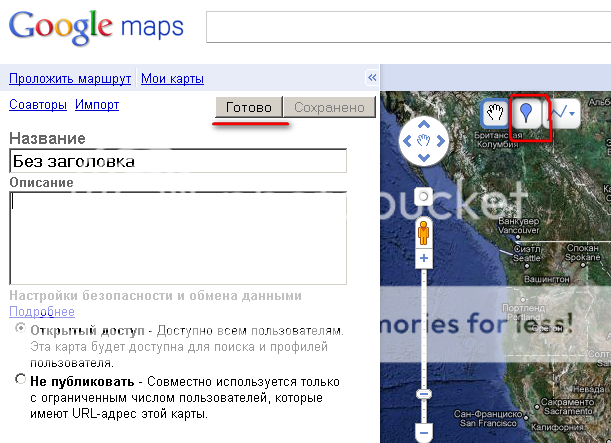Click the Вашингтон state label
Viewport: 611px width, 443px height.
pos(547,279)
